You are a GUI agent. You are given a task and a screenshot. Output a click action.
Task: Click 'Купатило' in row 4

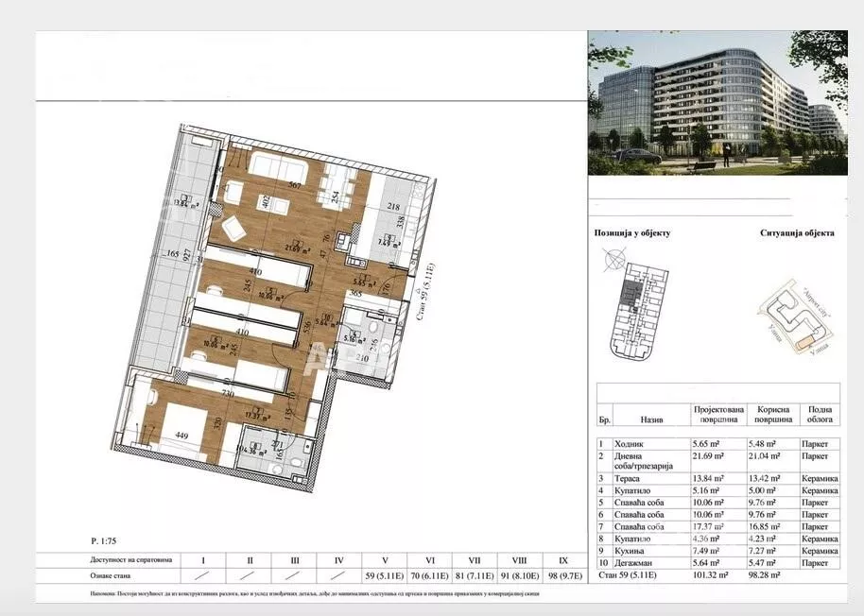tap(632, 490)
